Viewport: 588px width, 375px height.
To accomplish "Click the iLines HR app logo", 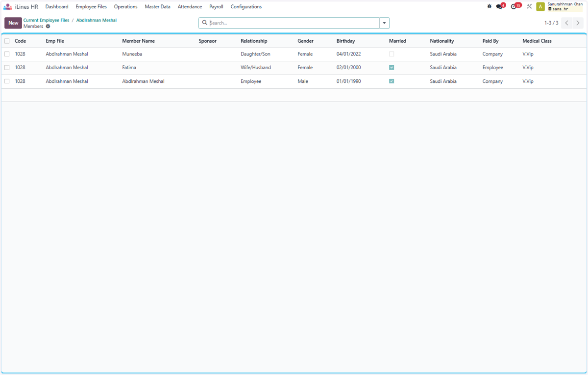I will pos(8,7).
